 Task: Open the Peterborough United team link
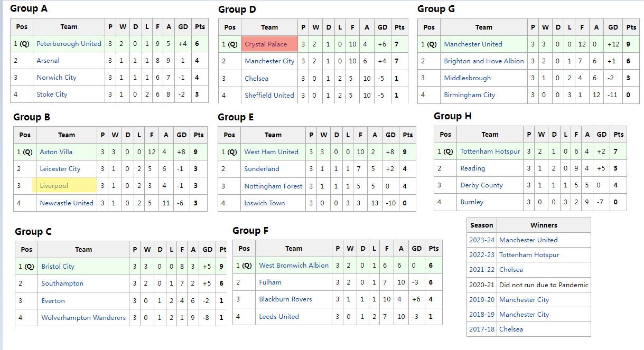tap(69, 44)
